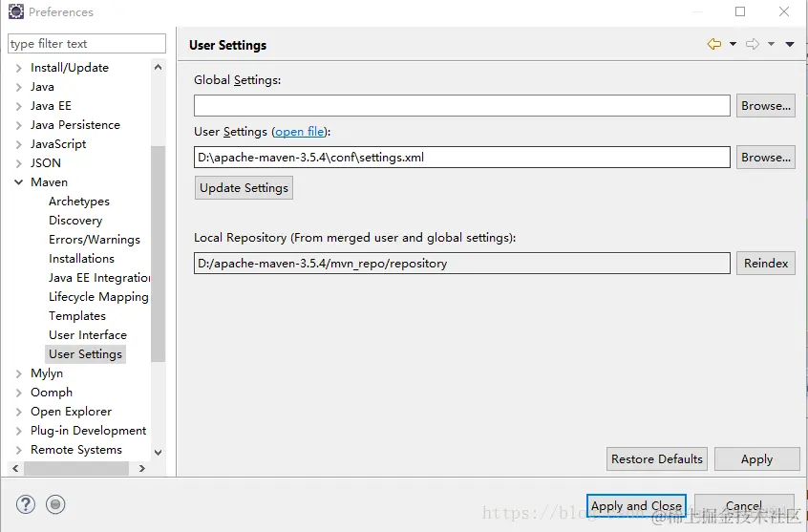The height and width of the screenshot is (532, 808).
Task: Click Restore Defaults button
Action: [x=657, y=459]
